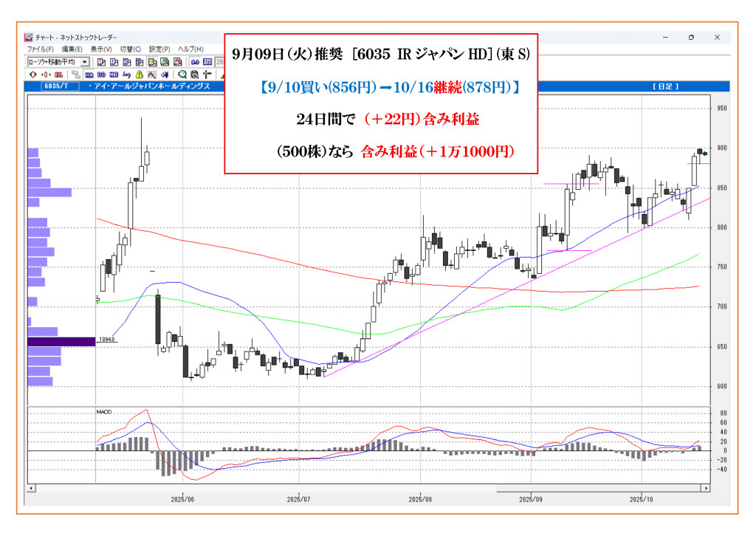Click the chart's horizontal scrollbar right arrow

[x=707, y=488]
